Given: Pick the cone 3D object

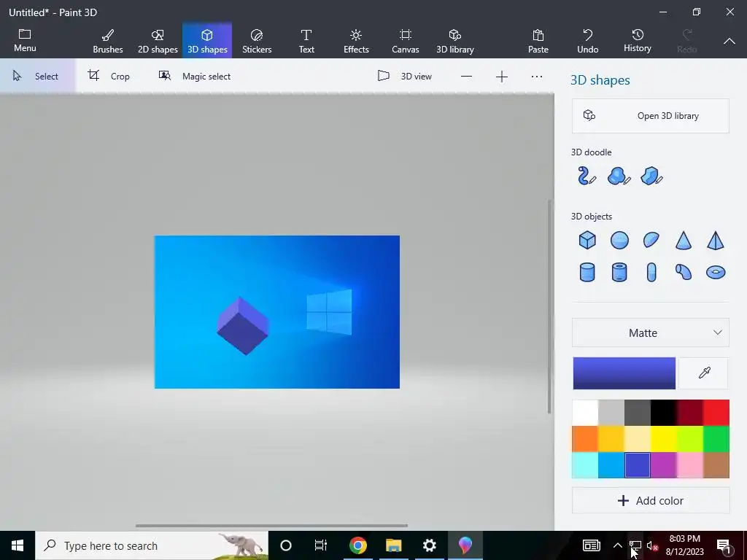Looking at the screenshot, I should [x=684, y=240].
